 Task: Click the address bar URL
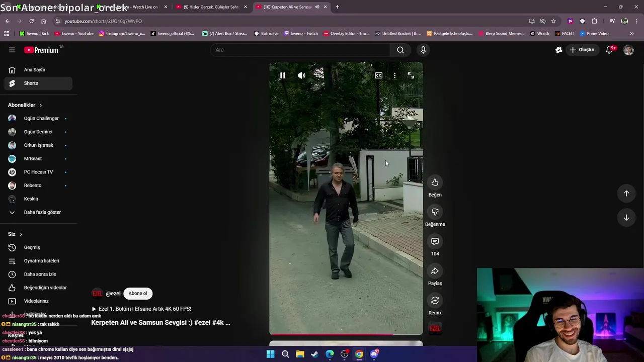pos(103,21)
